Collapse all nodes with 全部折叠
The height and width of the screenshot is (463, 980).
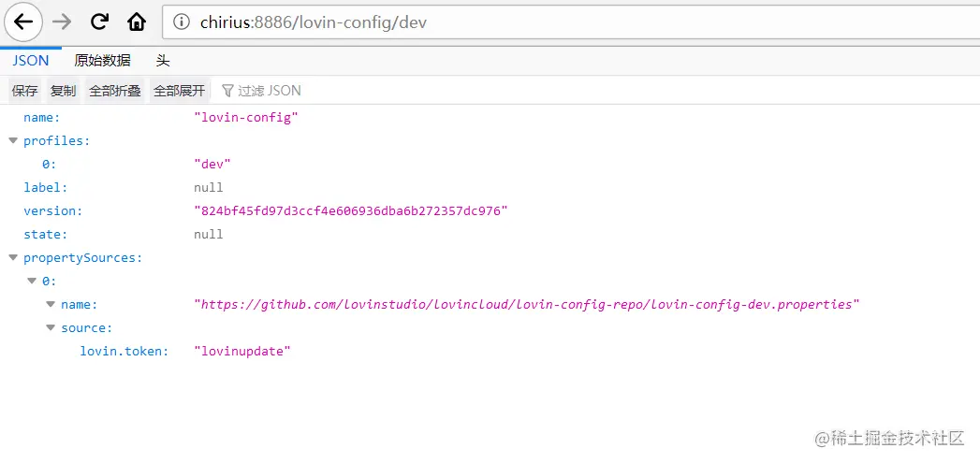coord(115,91)
